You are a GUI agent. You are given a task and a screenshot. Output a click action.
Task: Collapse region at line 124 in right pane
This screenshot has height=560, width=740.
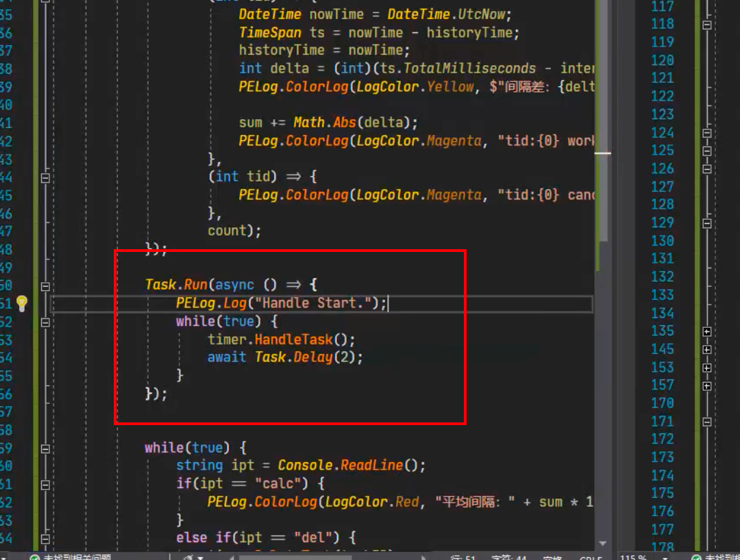click(707, 133)
